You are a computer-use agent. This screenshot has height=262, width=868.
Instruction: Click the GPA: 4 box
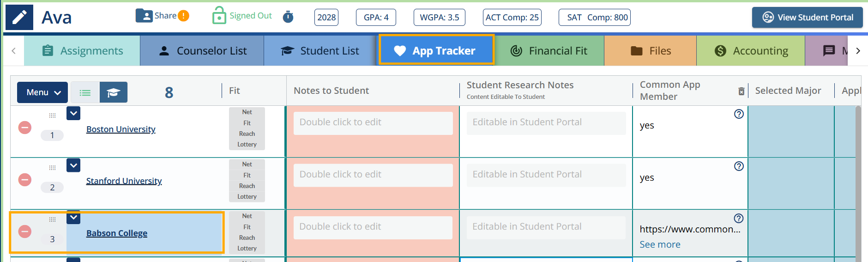click(376, 18)
